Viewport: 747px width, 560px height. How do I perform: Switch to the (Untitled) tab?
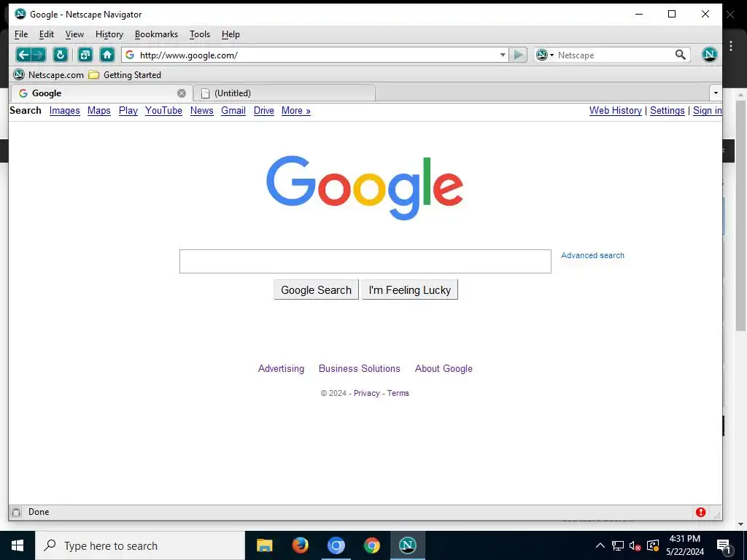pos(285,93)
